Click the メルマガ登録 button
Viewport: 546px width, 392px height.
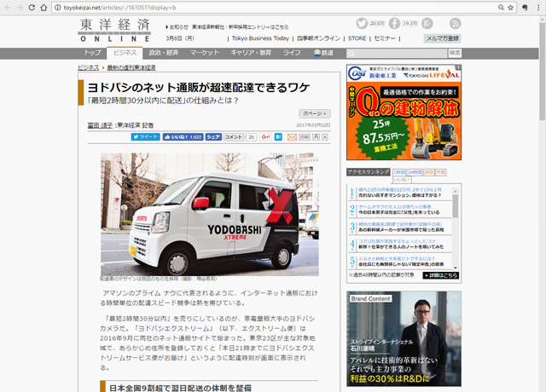coord(442,38)
